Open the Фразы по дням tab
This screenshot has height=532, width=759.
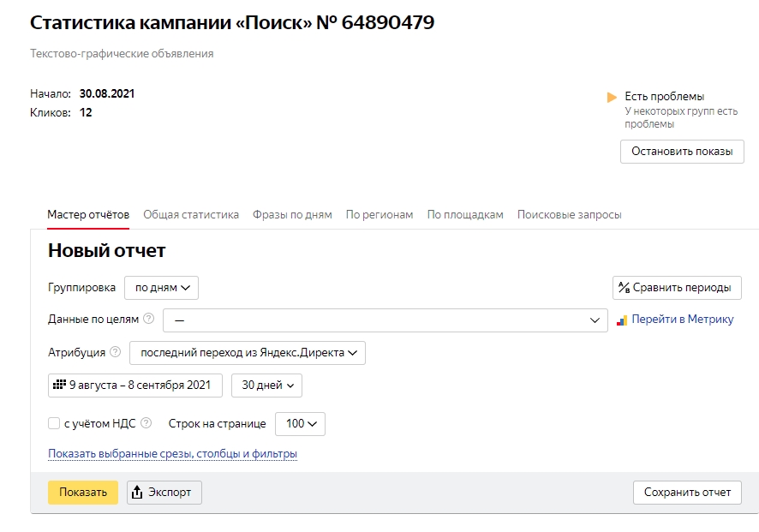click(292, 214)
